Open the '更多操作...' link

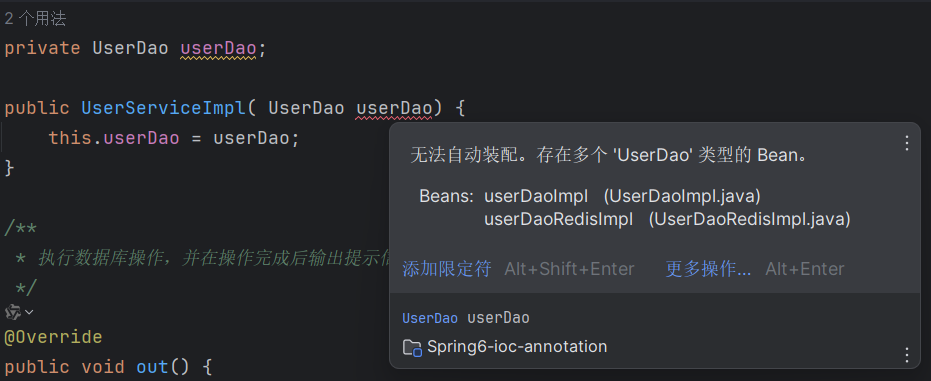tap(708, 269)
